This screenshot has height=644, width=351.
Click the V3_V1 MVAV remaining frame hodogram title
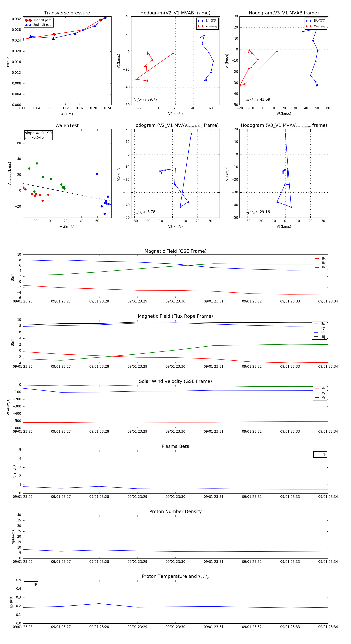(x=284, y=125)
